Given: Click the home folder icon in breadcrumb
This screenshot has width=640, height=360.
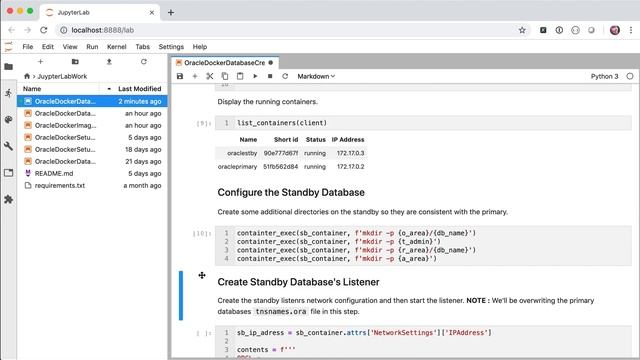Looking at the screenshot, I should 27,76.
